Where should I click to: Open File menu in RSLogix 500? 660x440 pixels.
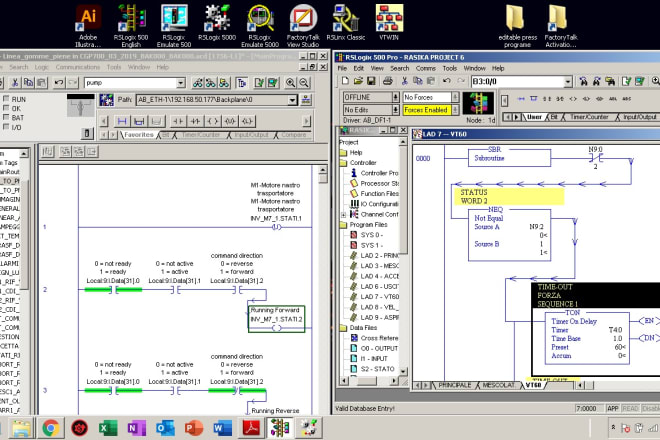pyautogui.click(x=342, y=68)
